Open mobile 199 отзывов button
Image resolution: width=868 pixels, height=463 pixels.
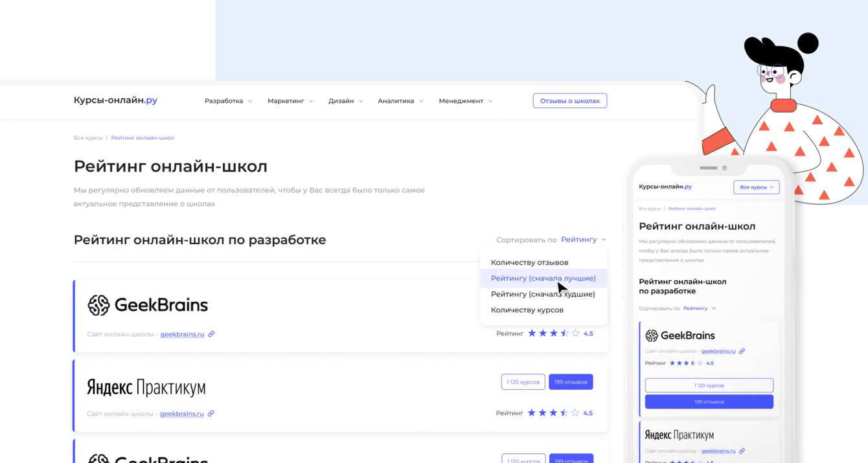pos(709,402)
